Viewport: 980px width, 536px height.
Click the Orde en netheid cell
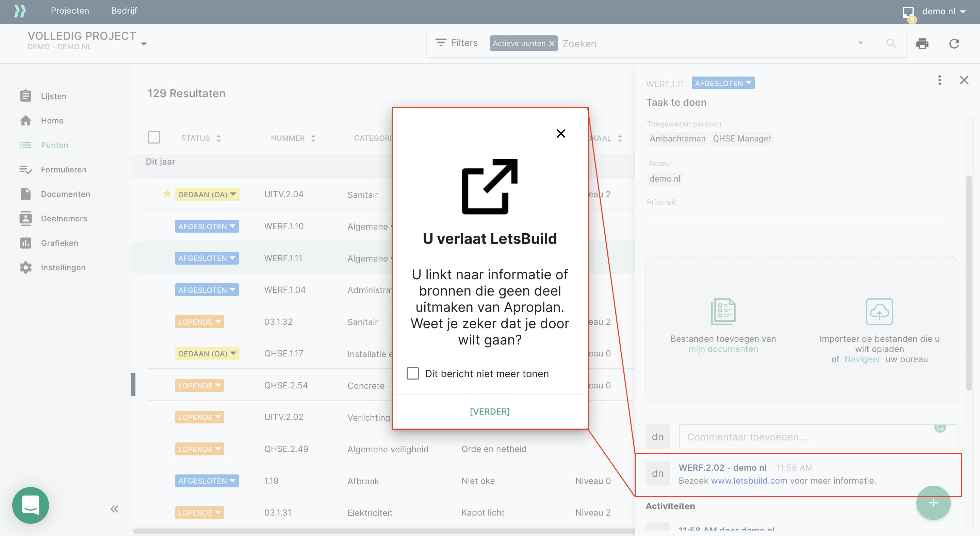(494, 449)
